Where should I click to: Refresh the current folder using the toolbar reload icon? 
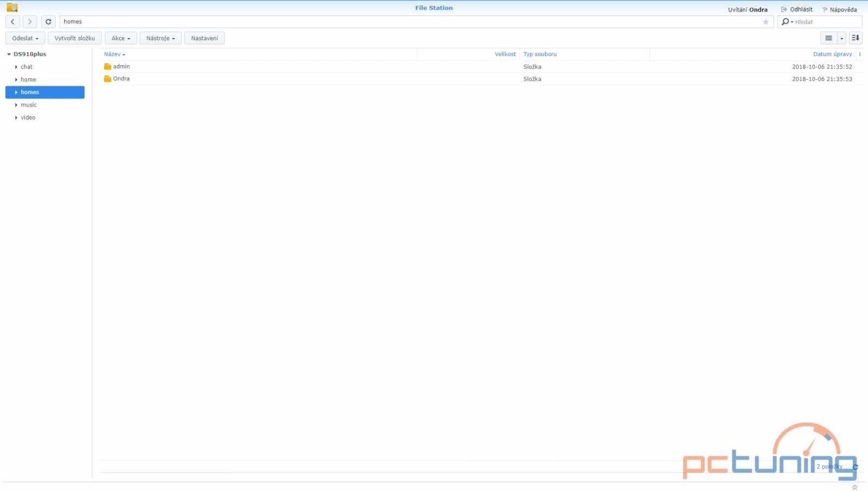coord(48,22)
